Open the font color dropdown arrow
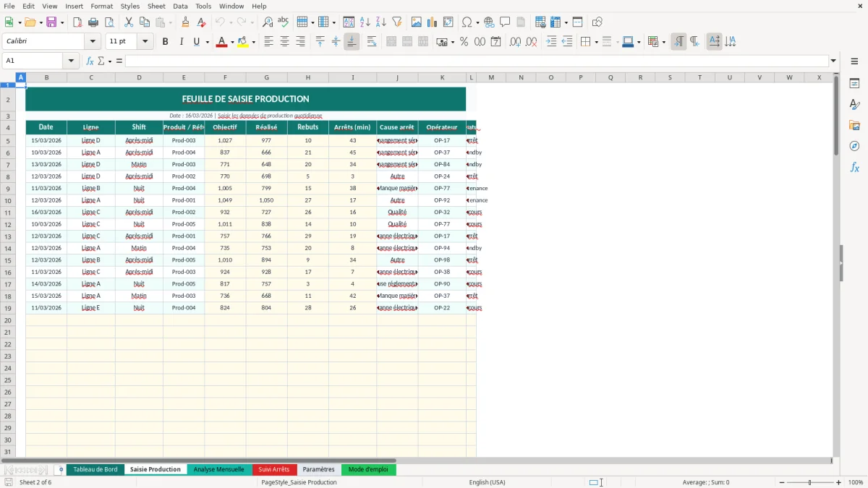 pyautogui.click(x=231, y=42)
